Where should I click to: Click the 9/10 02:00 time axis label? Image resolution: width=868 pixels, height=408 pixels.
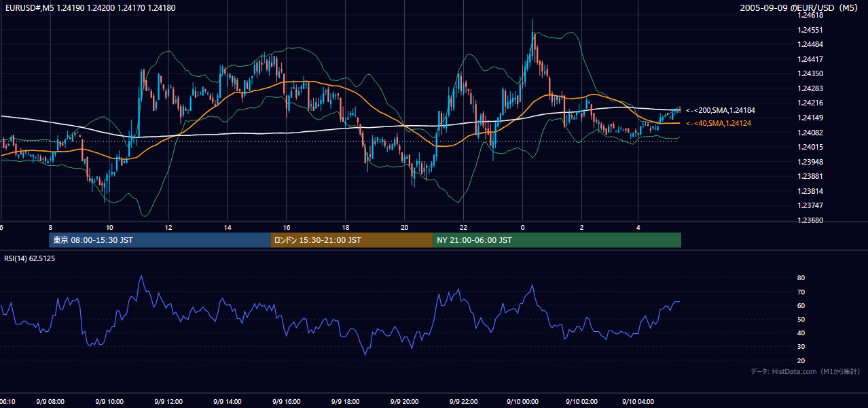click(x=581, y=402)
